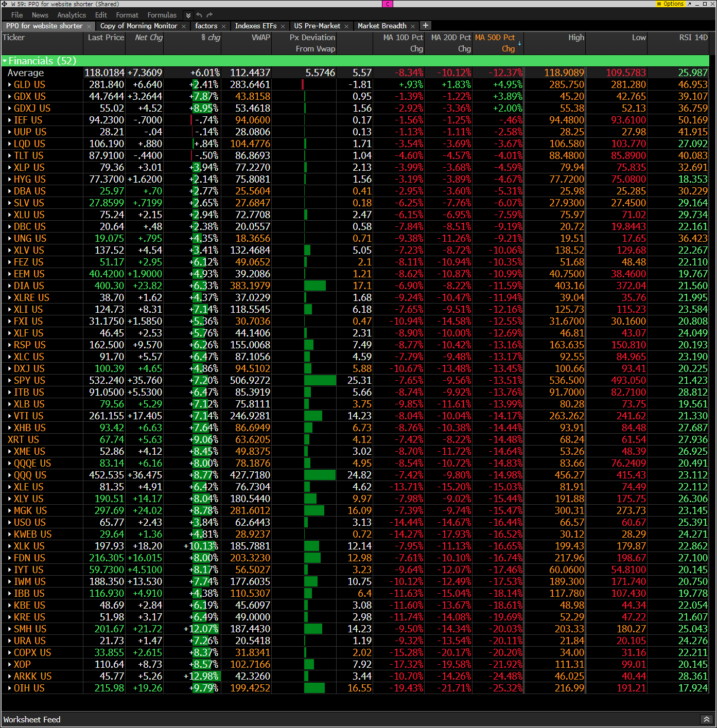Open the Edit menu
The image size is (717, 728).
101,15
